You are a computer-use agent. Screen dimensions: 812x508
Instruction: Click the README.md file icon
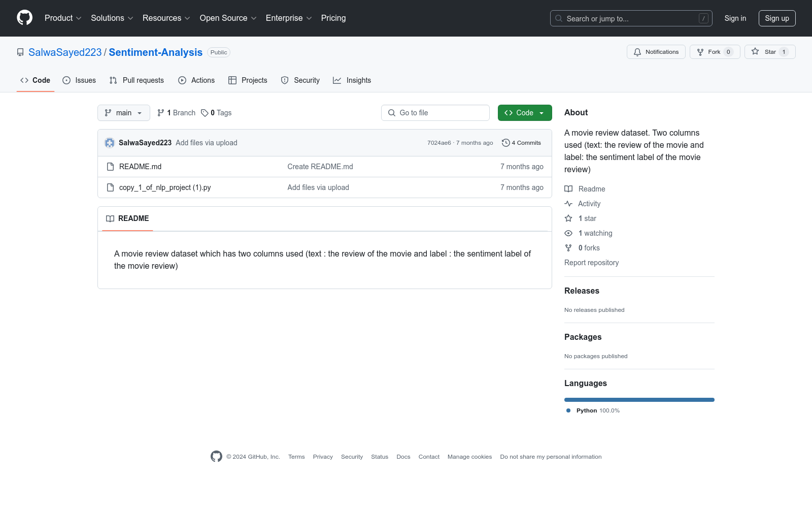(110, 167)
